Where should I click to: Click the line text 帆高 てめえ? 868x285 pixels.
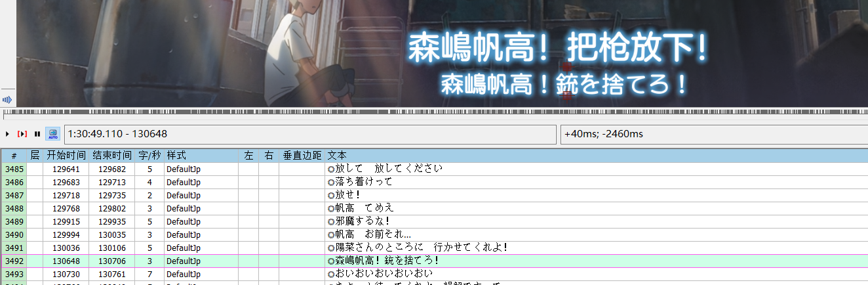[365, 208]
